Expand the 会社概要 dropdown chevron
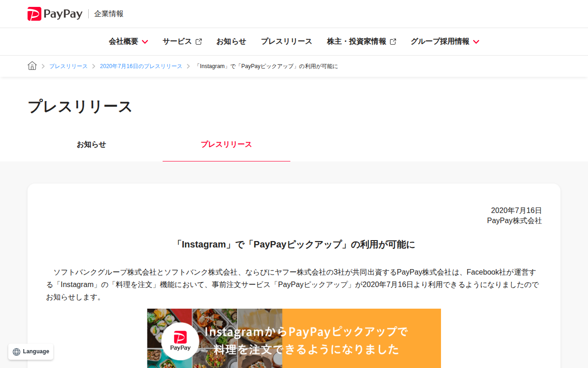This screenshot has height=368, width=588. (145, 42)
